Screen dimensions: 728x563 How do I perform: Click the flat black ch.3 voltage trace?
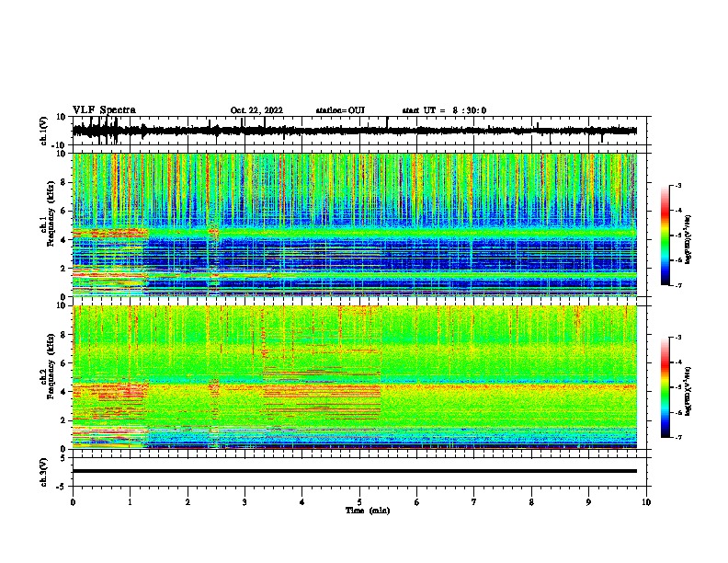(354, 471)
